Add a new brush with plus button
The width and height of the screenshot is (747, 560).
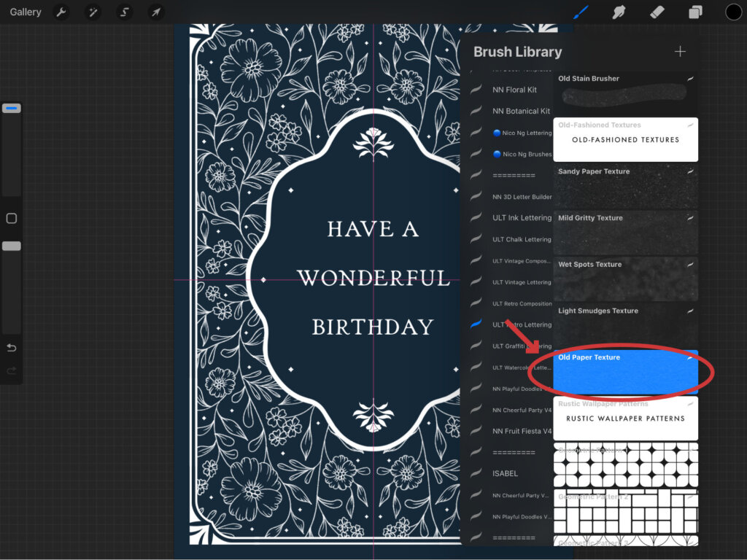[680, 52]
